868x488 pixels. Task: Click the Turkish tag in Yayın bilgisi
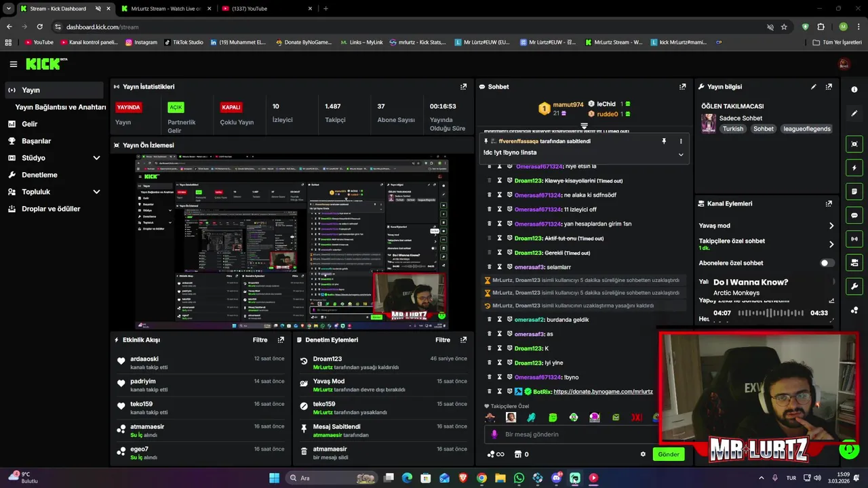732,129
